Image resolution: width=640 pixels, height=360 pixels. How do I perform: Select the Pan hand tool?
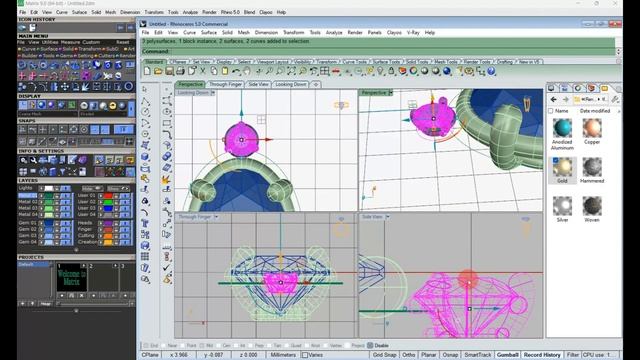click(247, 71)
